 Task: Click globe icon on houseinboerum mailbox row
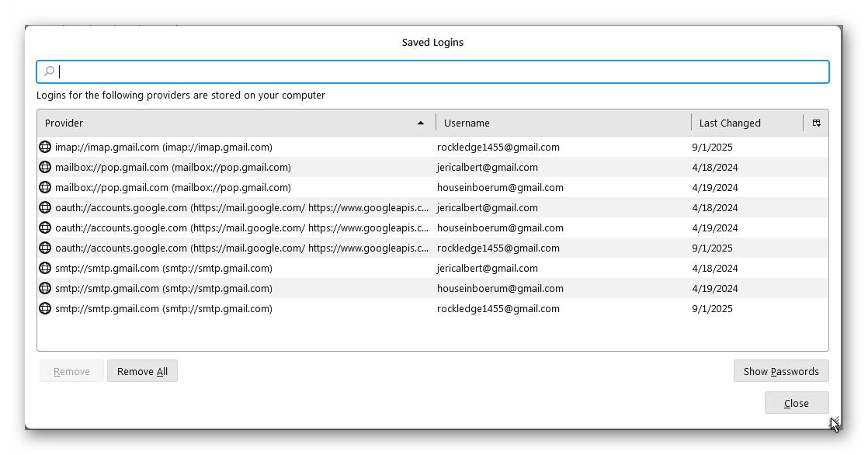coord(45,187)
